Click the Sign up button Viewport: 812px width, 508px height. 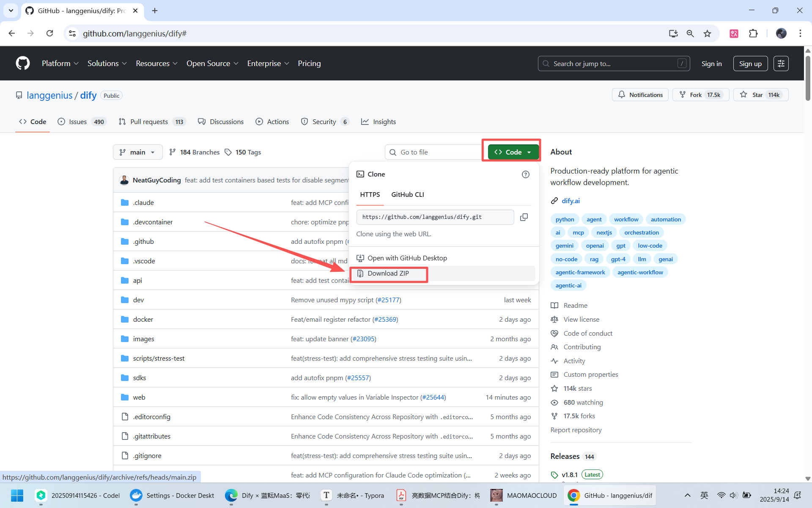coord(750,63)
